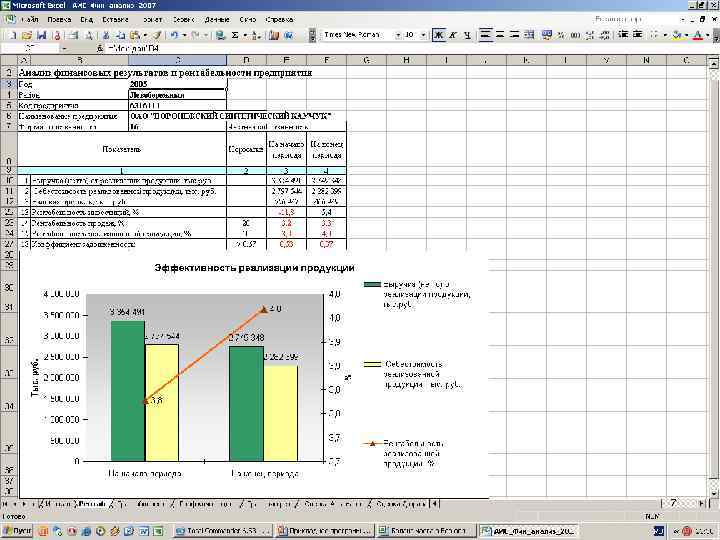
Task: Toggle left text alignment
Action: pos(486,35)
